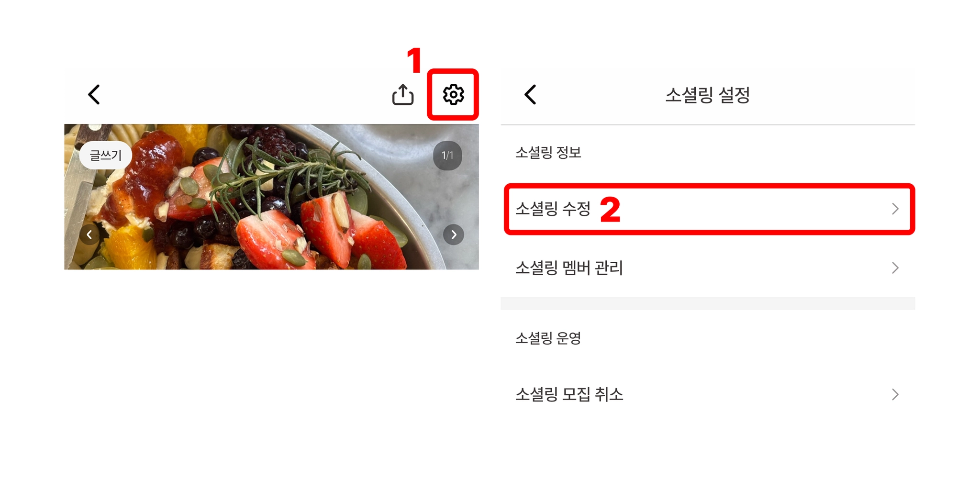This screenshot has height=502, width=980.
Task: Expand chevron next to 소셜링 모집 취소
Action: point(895,394)
